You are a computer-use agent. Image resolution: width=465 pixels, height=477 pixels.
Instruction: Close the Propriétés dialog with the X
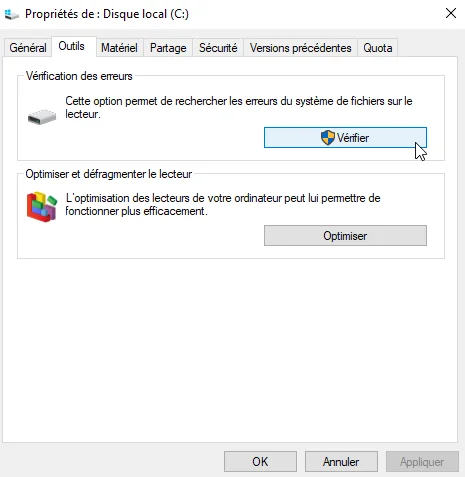point(451,13)
